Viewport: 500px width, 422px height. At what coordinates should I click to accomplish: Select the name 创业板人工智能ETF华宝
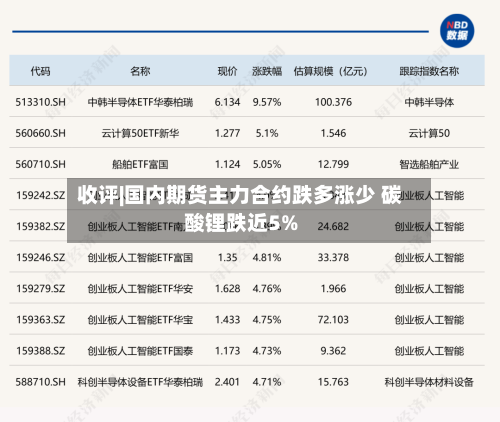(x=140, y=320)
